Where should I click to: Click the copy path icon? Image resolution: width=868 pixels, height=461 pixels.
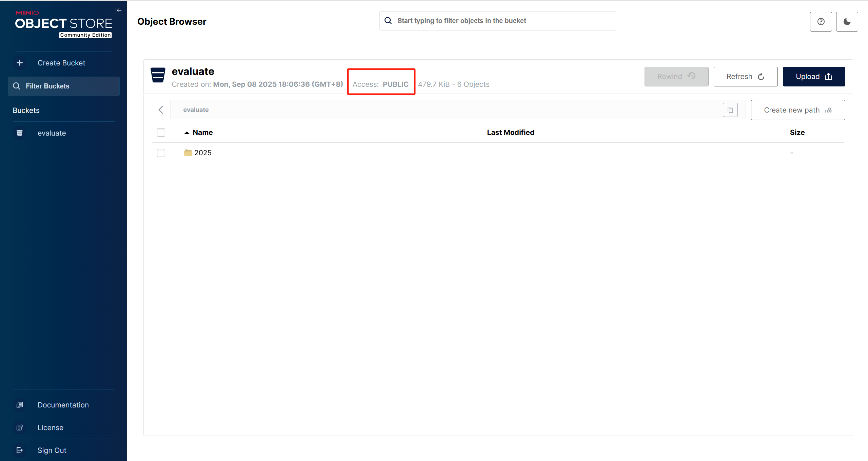[x=730, y=110]
